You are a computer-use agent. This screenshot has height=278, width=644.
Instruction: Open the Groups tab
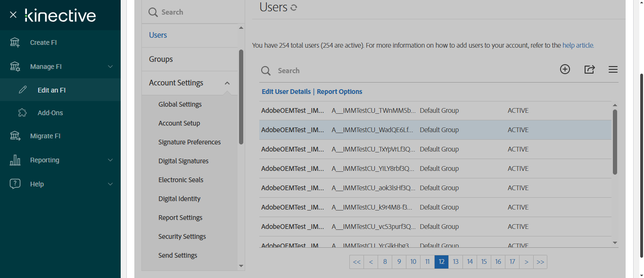coord(161,59)
